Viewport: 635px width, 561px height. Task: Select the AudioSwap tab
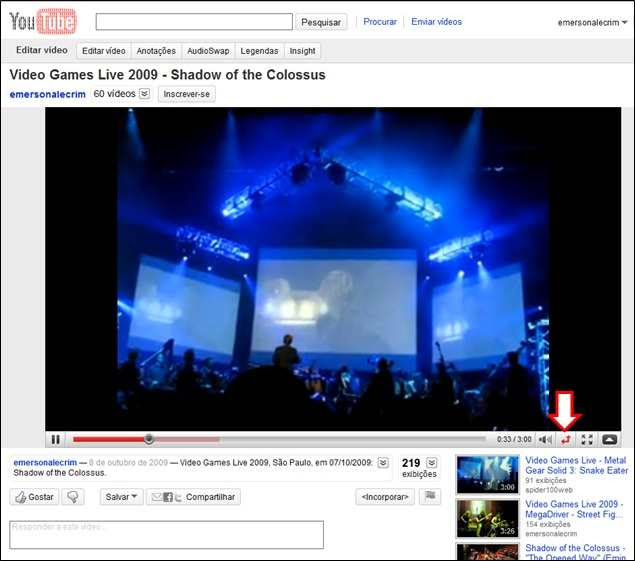coord(208,51)
